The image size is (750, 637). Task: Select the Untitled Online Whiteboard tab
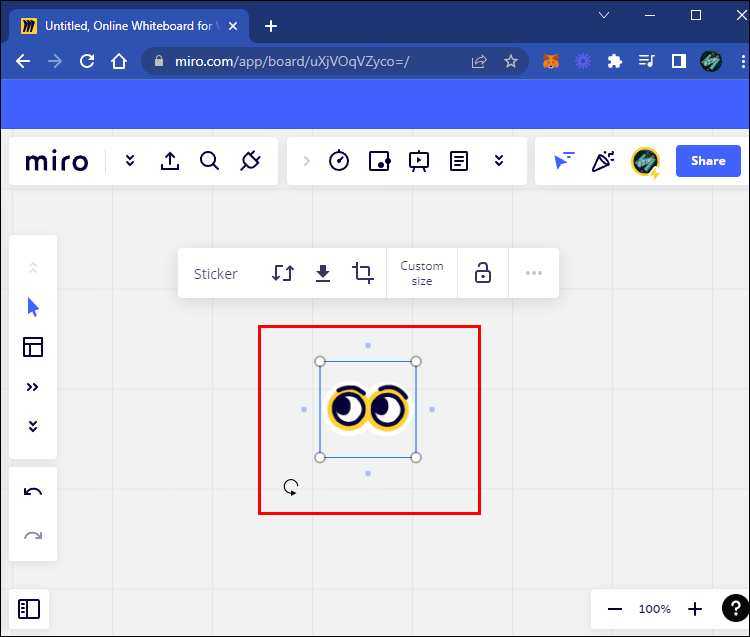(x=129, y=26)
